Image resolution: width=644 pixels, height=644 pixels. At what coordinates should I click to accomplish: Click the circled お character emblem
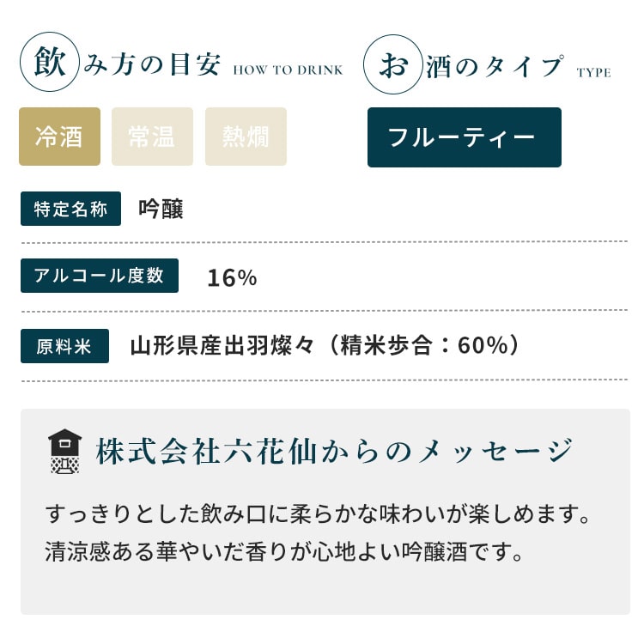click(x=393, y=64)
